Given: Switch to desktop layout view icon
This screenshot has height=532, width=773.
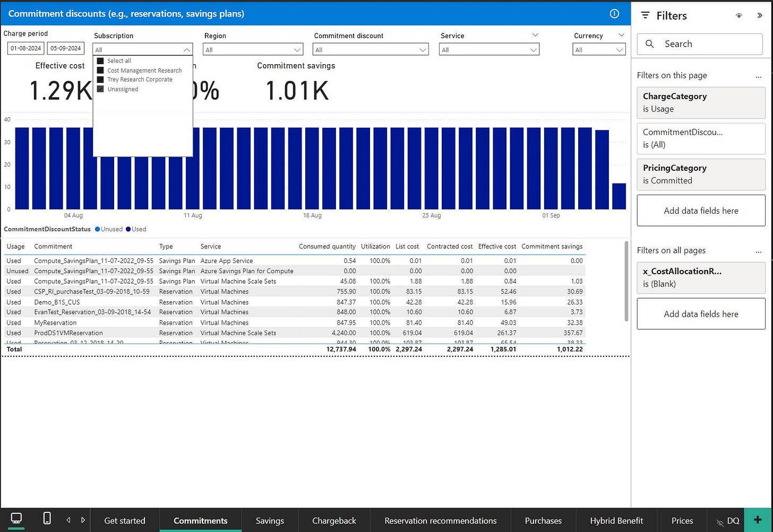Looking at the screenshot, I should [x=16, y=518].
